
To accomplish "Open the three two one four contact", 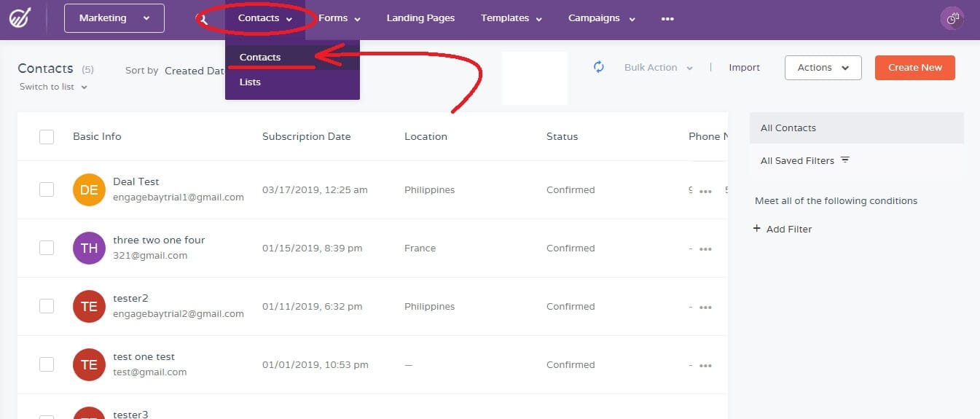I will [x=159, y=240].
